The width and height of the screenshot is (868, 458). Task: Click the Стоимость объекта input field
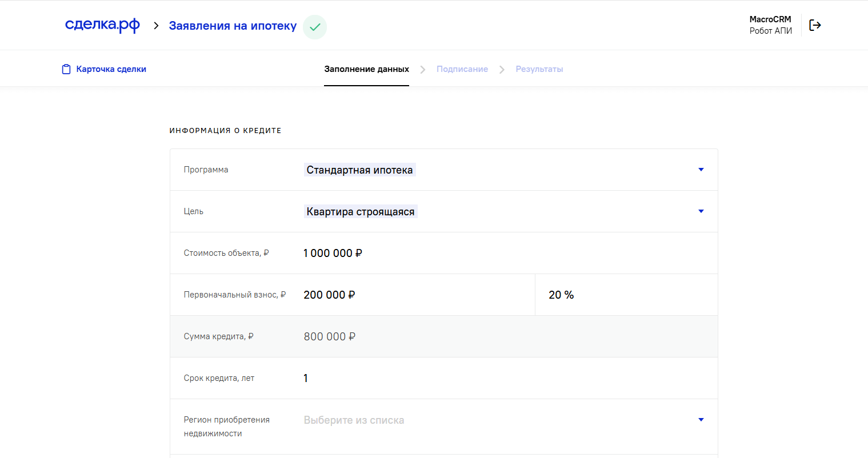click(503, 253)
